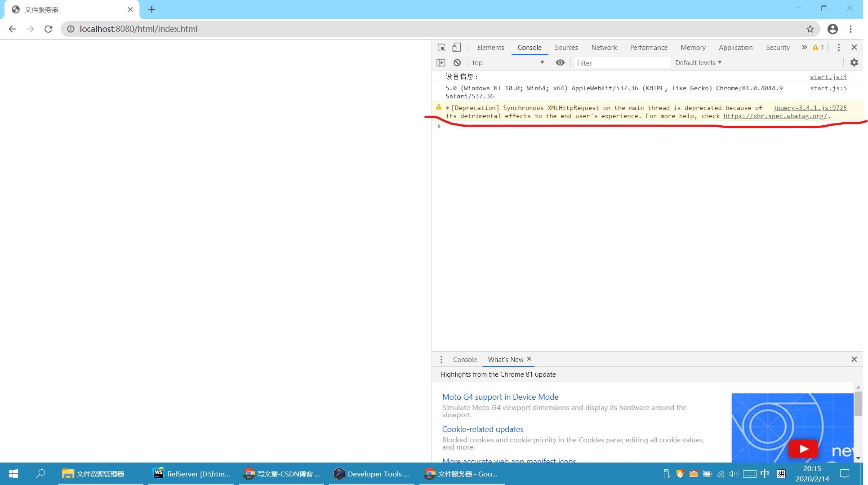Select the inspect element cursor tool

pyautogui.click(x=441, y=47)
